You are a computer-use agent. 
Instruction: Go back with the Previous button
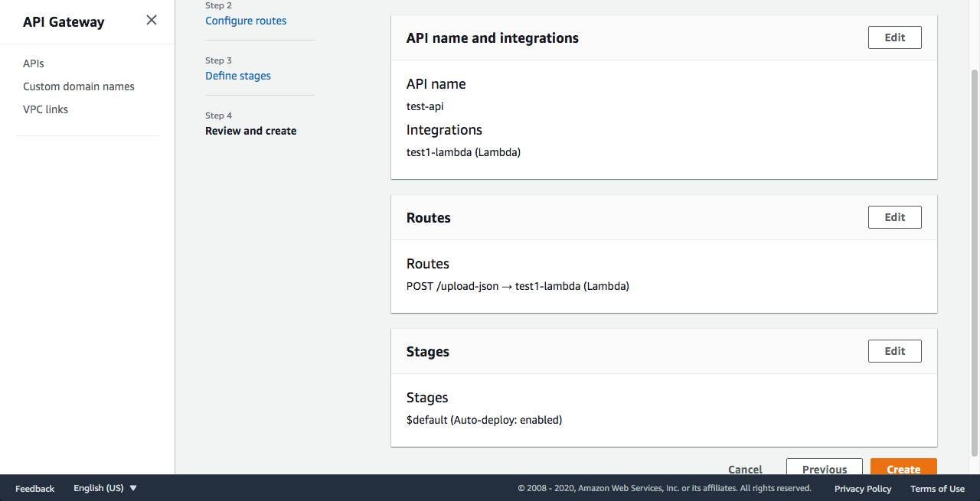click(x=824, y=468)
